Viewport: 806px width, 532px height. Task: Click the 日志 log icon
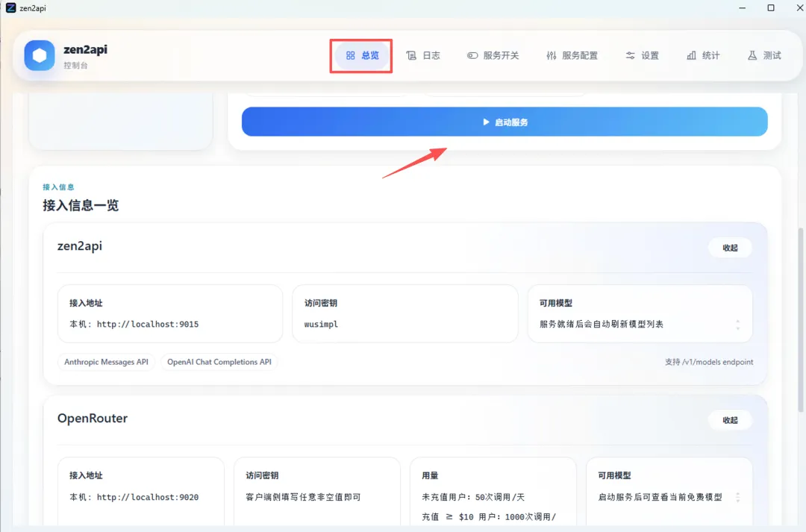[411, 55]
